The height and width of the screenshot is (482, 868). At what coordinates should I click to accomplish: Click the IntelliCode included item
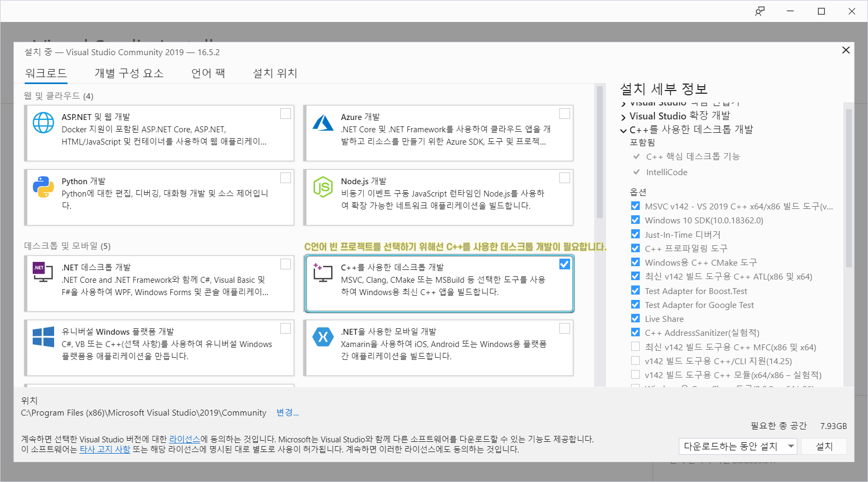(x=667, y=172)
